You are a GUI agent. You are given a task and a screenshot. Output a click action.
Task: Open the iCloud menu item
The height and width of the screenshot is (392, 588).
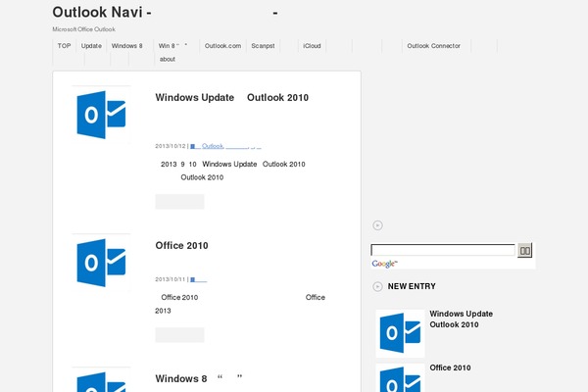[x=312, y=46]
